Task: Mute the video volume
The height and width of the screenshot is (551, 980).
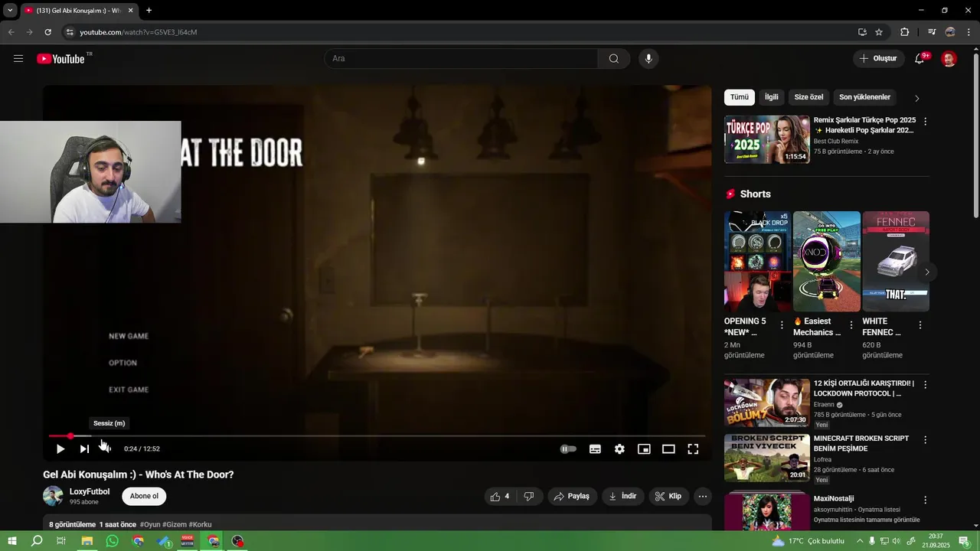Action: [x=106, y=449]
